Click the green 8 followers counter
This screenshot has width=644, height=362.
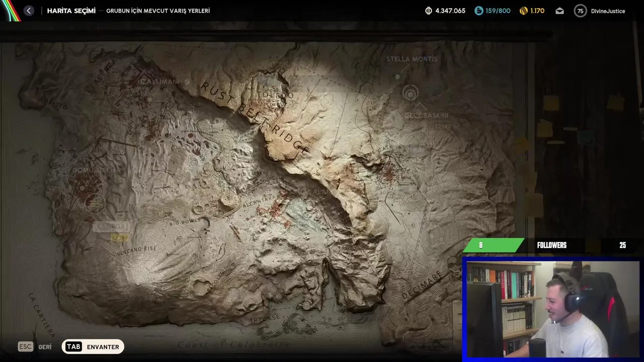tap(493, 245)
